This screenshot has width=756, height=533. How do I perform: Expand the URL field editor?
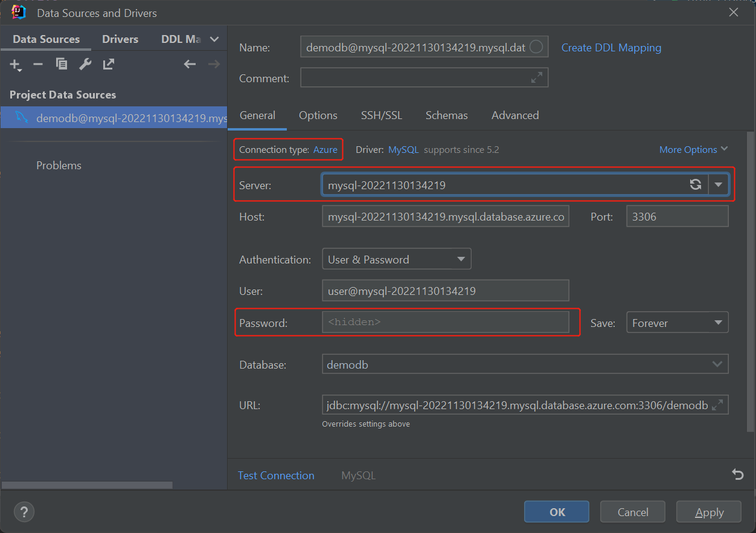click(x=717, y=405)
